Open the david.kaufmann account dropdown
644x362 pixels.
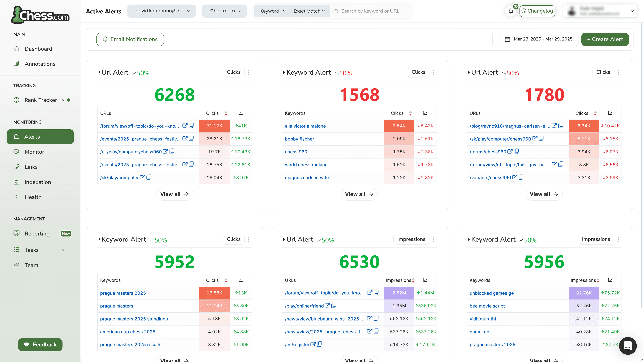point(161,11)
